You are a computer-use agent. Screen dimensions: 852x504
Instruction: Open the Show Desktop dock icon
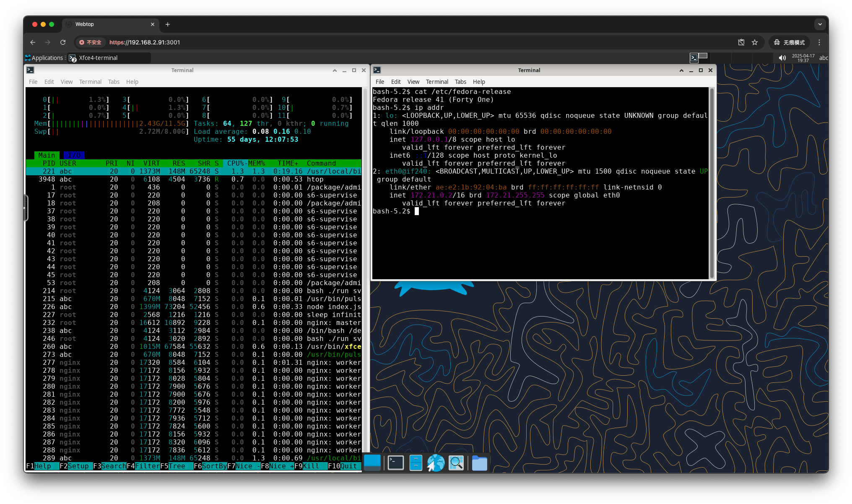pyautogui.click(x=372, y=462)
